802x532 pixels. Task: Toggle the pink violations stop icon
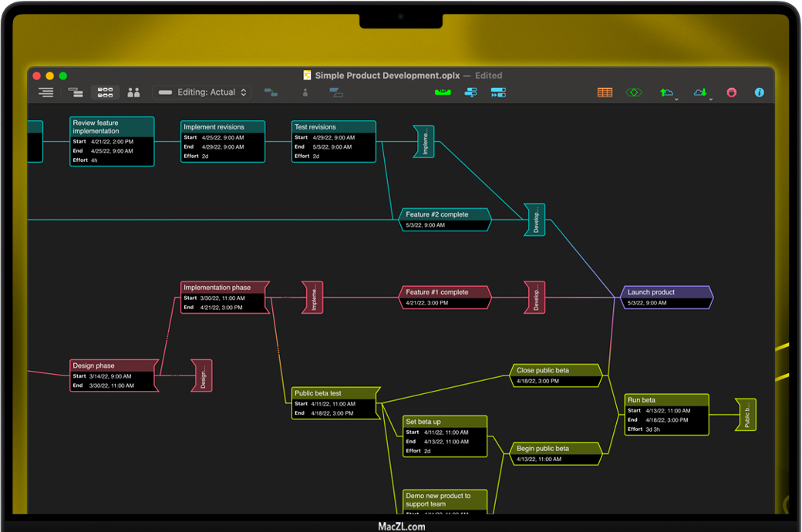[x=731, y=93]
